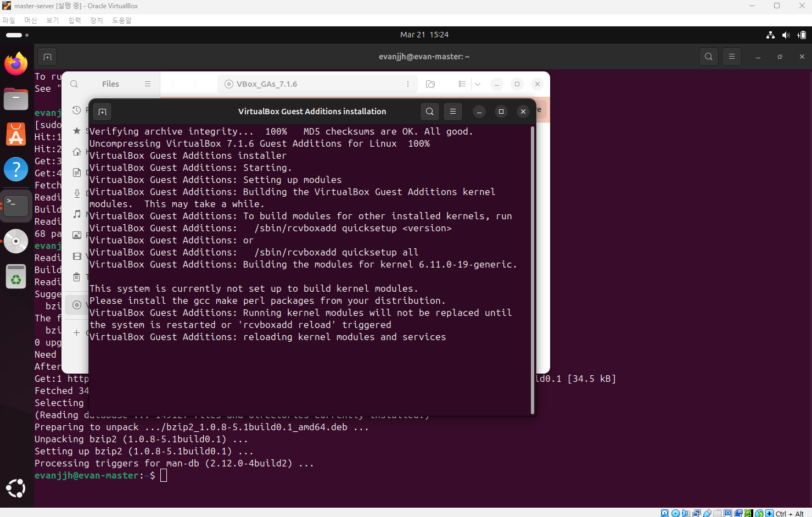Open the Files app from the dock

[x=16, y=99]
